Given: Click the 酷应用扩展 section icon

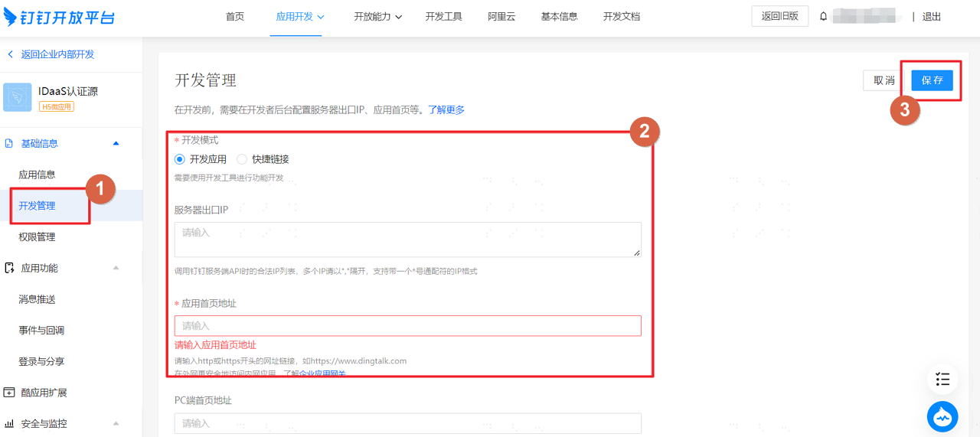Looking at the screenshot, I should coord(9,393).
